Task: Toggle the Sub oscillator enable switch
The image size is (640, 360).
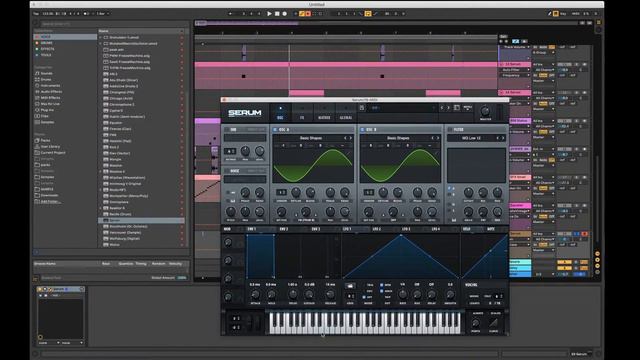Action: pyautogui.click(x=227, y=129)
